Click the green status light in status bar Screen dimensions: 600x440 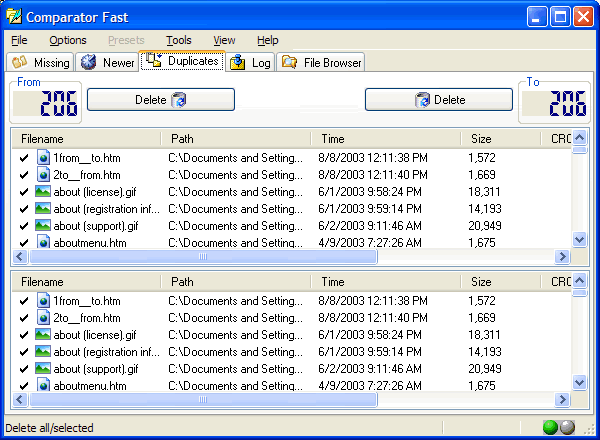click(x=550, y=428)
